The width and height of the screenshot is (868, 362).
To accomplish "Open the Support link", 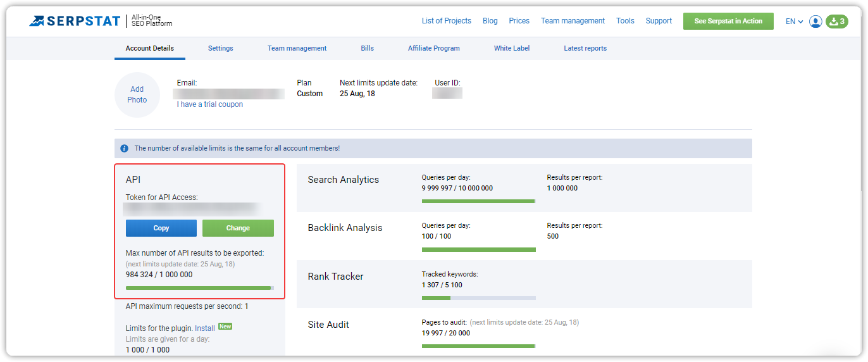I will pyautogui.click(x=659, y=21).
